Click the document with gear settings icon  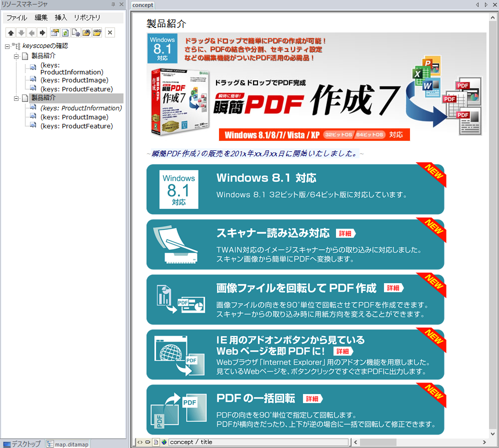point(76,33)
